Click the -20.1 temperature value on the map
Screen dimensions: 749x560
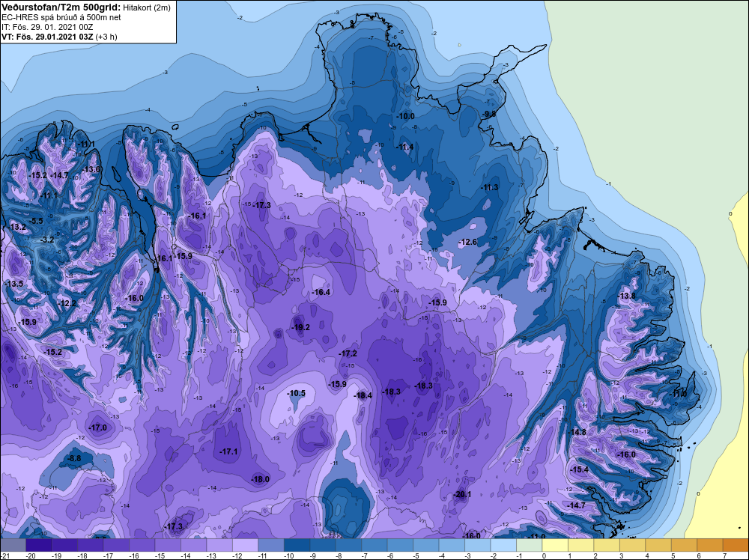462,495
